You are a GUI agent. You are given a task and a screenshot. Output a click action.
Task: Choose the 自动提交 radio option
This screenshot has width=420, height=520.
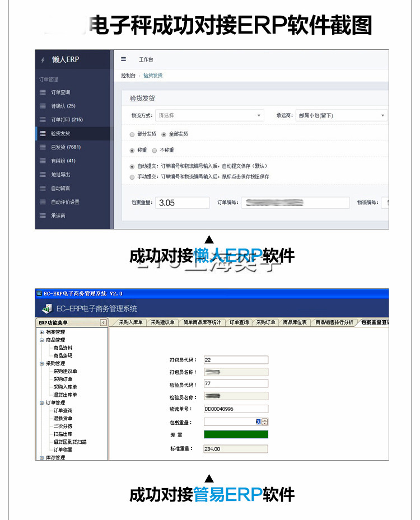click(132, 166)
